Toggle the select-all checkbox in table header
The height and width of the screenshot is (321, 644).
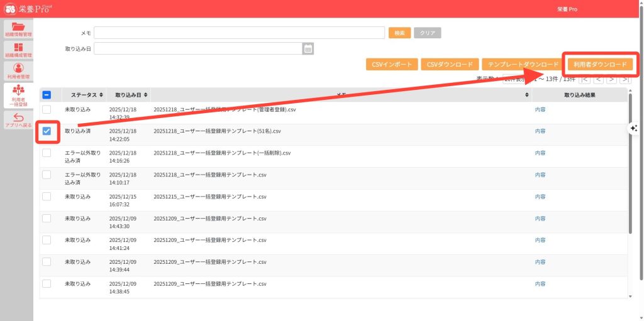coord(47,95)
